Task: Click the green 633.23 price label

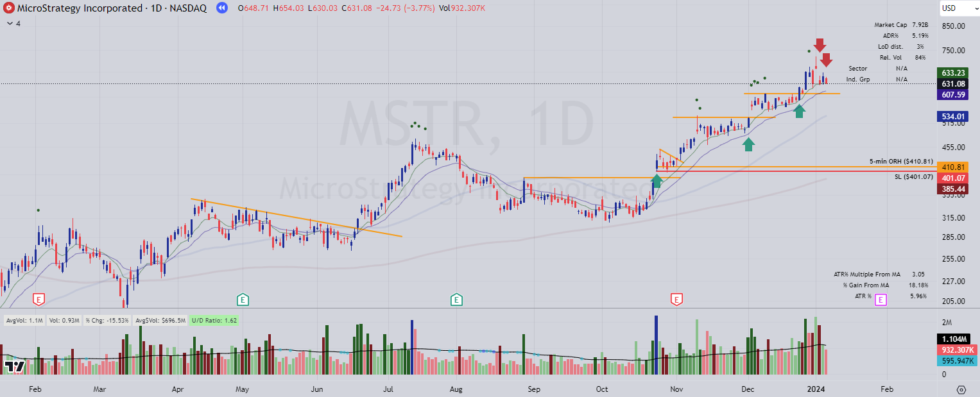Action: coord(953,72)
